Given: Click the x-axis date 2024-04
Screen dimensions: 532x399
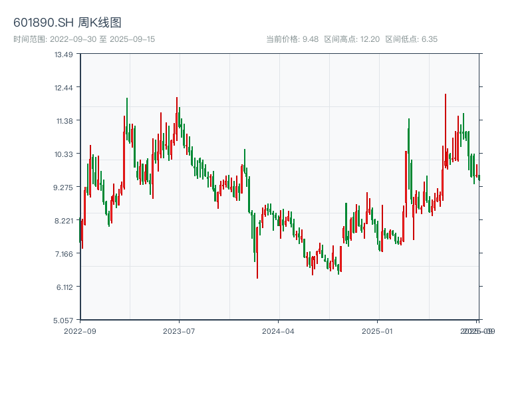Looking at the screenshot, I should [x=278, y=331].
